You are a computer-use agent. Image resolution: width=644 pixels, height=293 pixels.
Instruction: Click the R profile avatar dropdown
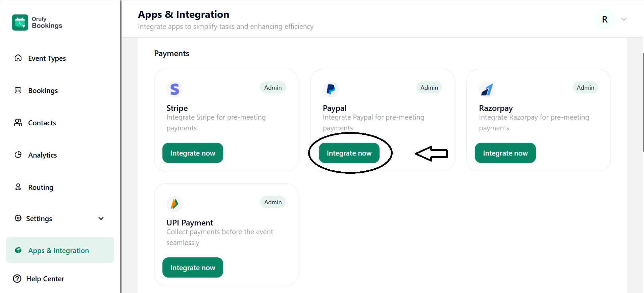(604, 19)
